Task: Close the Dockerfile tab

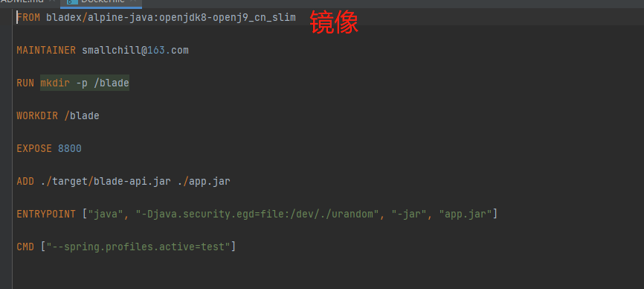Action: coord(133,1)
